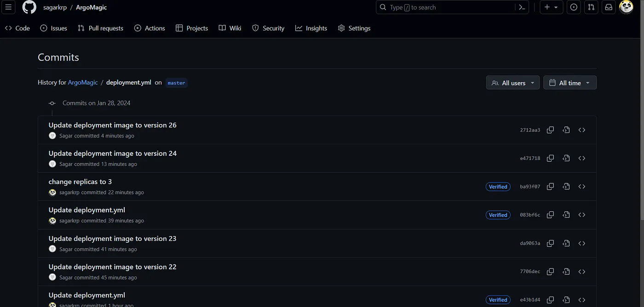
Task: Copy full SHA for commit e471718
Action: [550, 158]
